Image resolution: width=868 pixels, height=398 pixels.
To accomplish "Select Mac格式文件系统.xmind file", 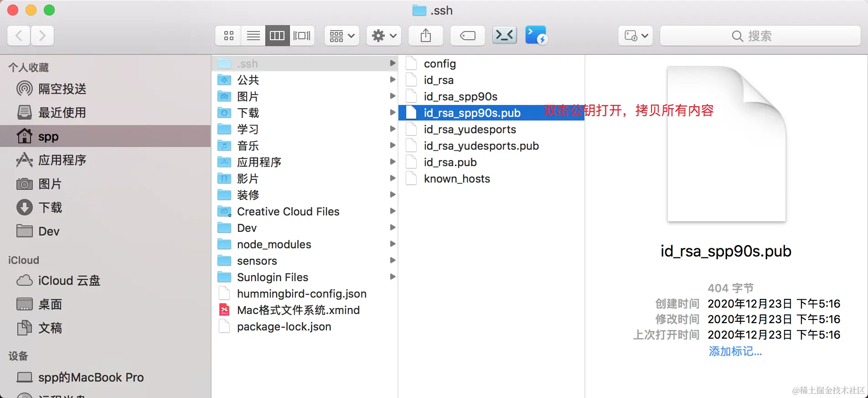I will click(x=305, y=310).
